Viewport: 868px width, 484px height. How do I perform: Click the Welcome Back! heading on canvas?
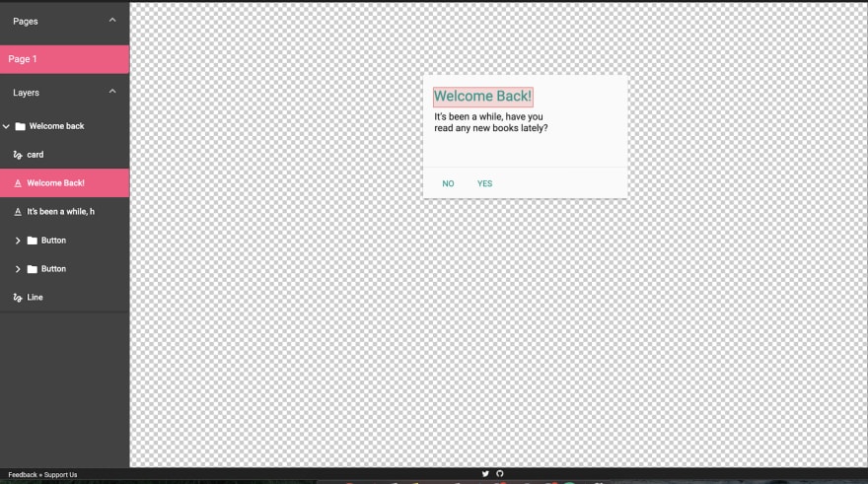482,97
